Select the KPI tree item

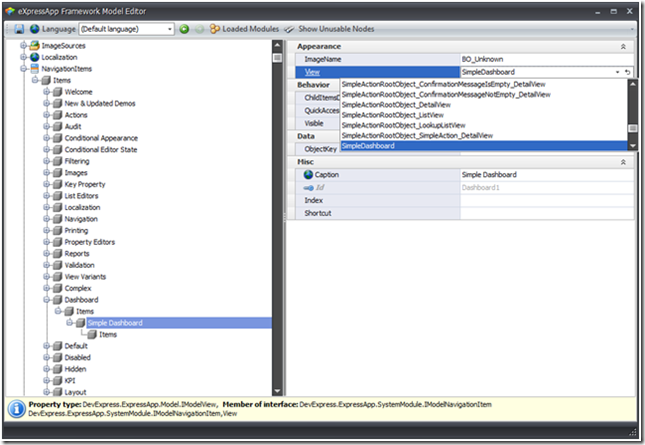[70, 380]
